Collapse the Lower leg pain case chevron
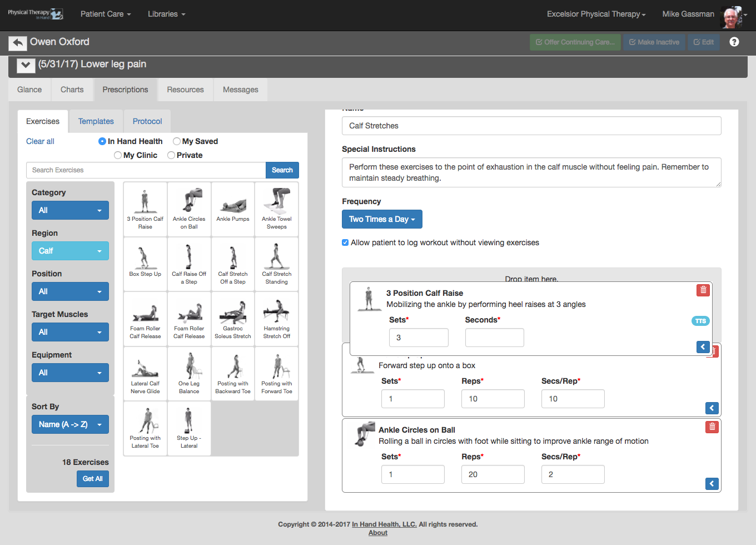Image resolution: width=756 pixels, height=545 pixels. point(26,66)
